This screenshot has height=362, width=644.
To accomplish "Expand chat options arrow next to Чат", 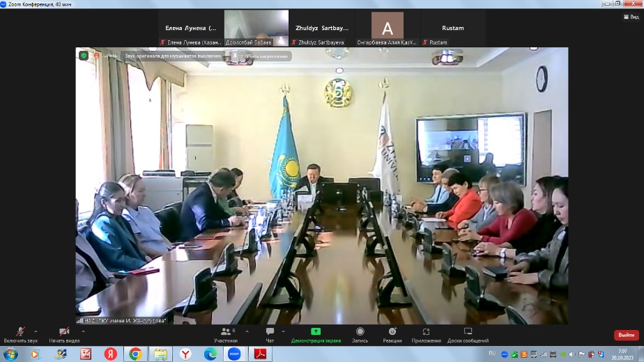I will point(284,331).
